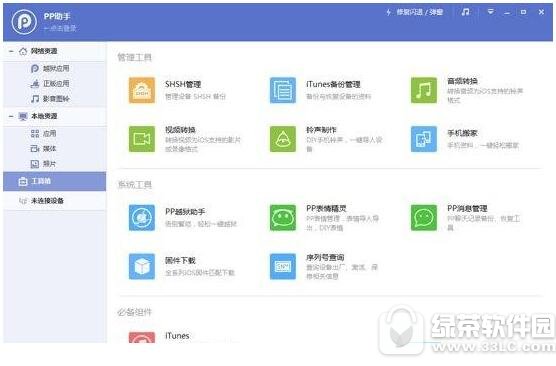This screenshot has height=366, width=556.
Task: Collapse the 网络资源 tree section
Action: 11,51
